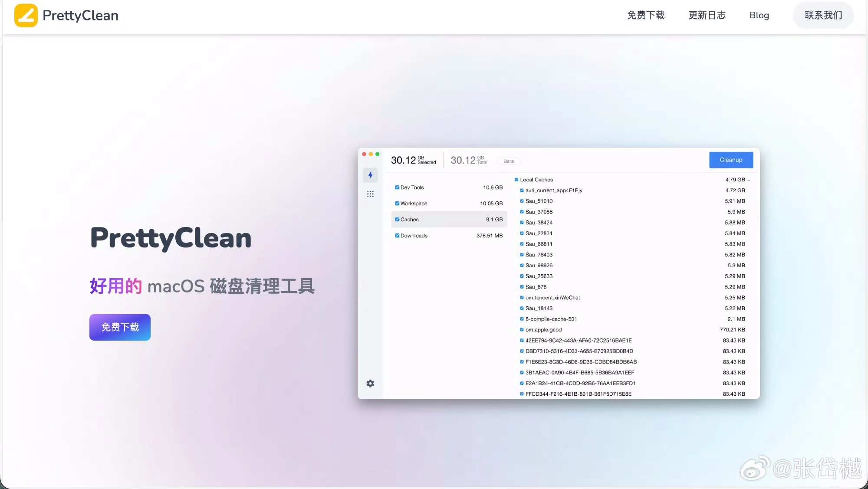The height and width of the screenshot is (489, 868).
Task: Open settings via the gear icon
Action: point(370,384)
